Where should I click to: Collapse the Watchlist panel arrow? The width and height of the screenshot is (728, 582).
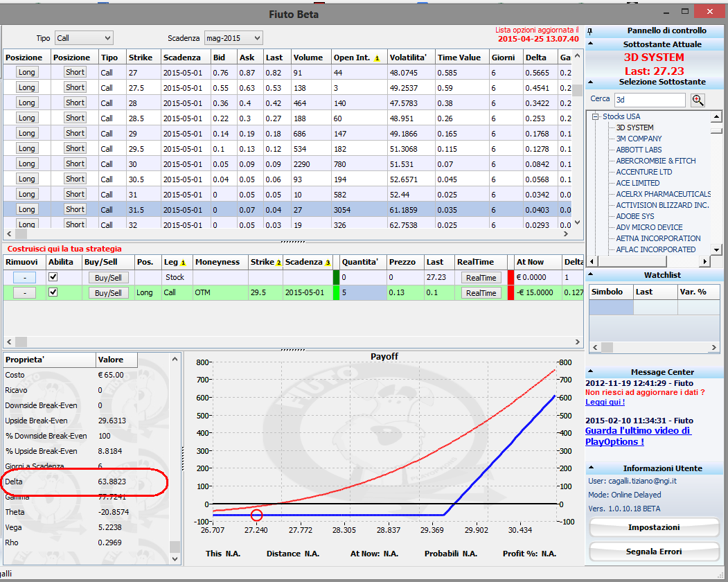point(591,274)
